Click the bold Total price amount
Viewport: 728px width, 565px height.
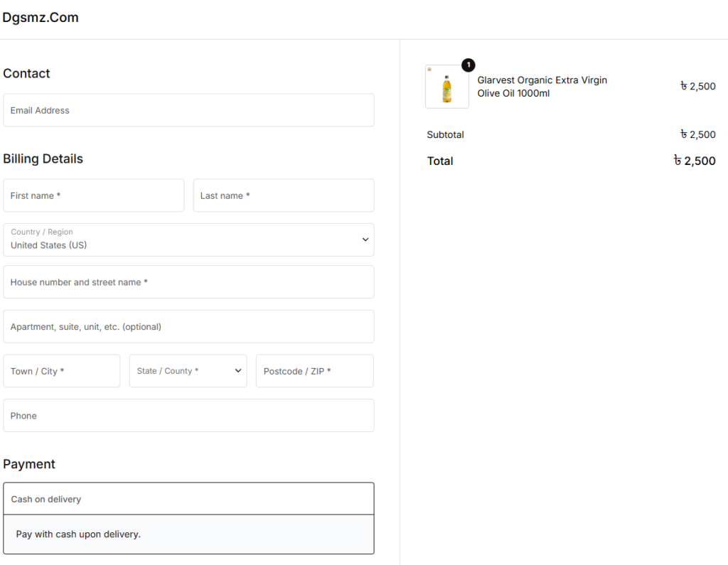click(695, 161)
